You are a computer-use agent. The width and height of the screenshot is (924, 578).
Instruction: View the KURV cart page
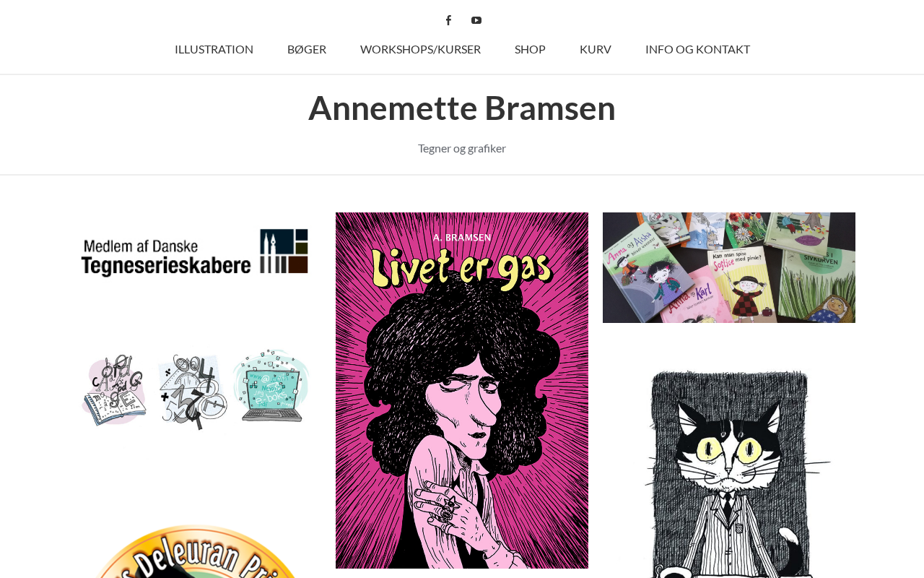(596, 49)
